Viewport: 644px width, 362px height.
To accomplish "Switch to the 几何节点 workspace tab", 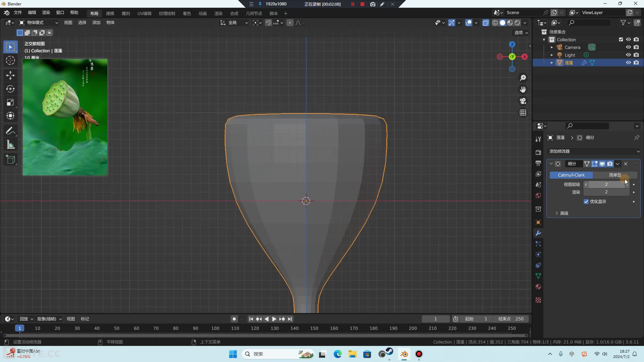I will click(254, 13).
